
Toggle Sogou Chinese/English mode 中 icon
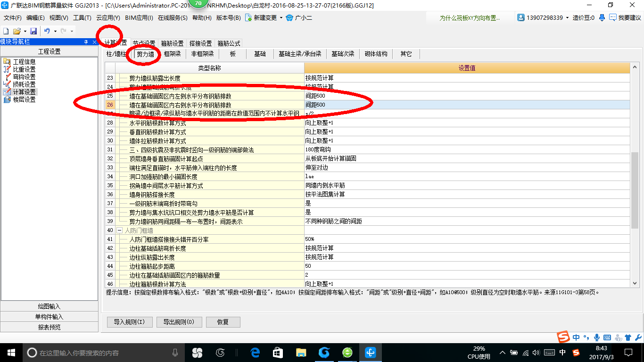point(577,337)
